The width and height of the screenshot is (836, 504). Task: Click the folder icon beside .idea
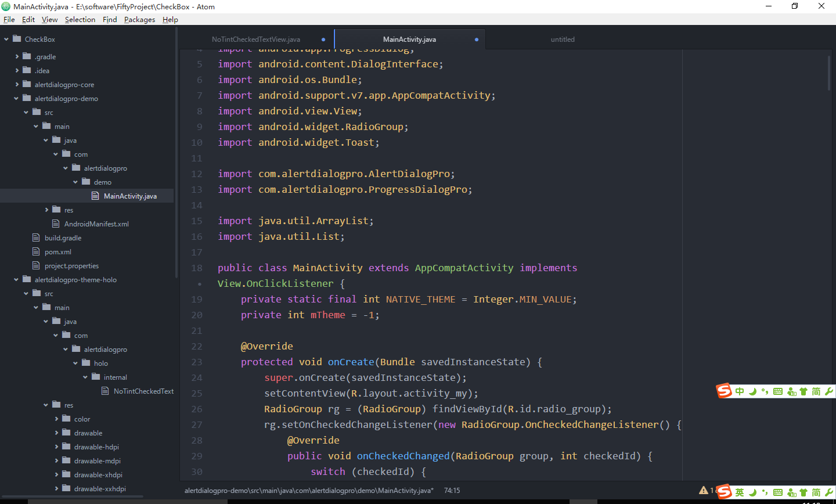tap(27, 70)
